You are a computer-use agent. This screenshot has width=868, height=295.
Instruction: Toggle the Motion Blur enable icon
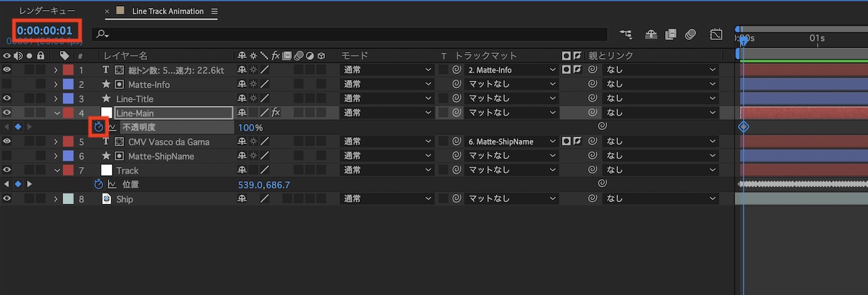click(690, 34)
